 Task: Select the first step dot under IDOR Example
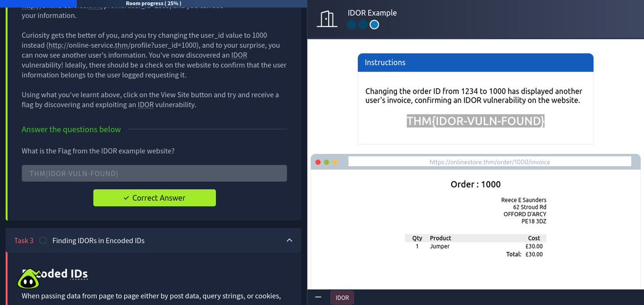(x=352, y=24)
